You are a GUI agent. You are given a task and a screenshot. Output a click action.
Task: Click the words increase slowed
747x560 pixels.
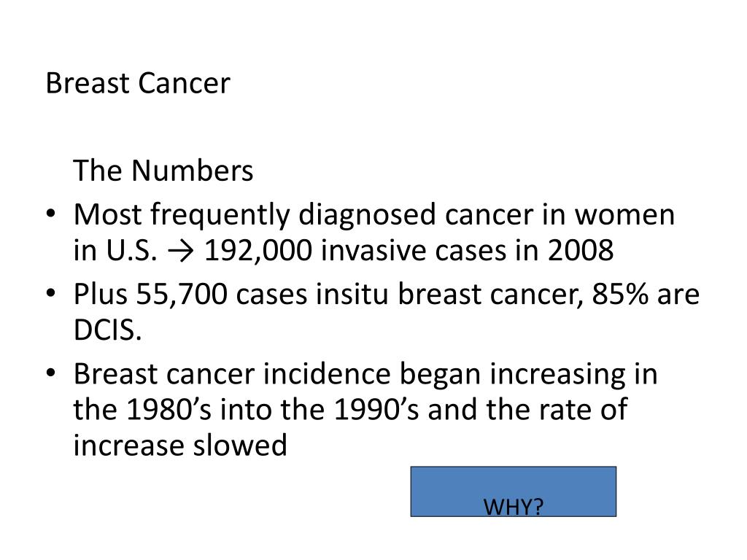(180, 446)
